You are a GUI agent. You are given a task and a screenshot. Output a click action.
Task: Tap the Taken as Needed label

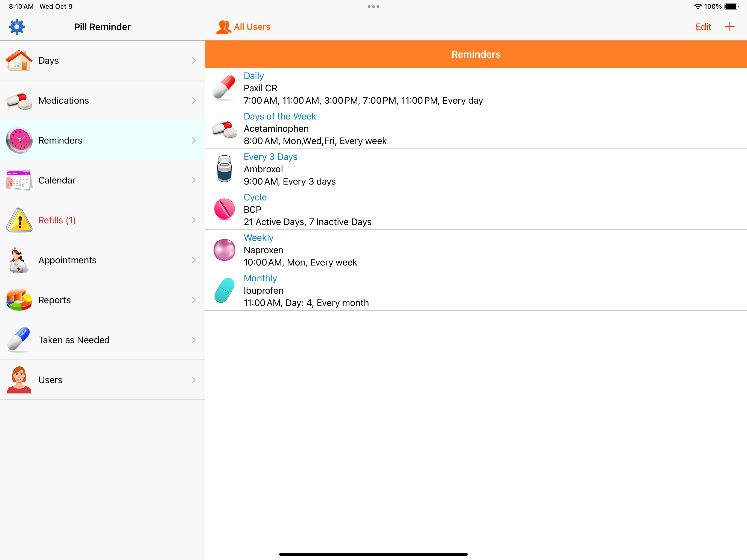[x=74, y=340]
